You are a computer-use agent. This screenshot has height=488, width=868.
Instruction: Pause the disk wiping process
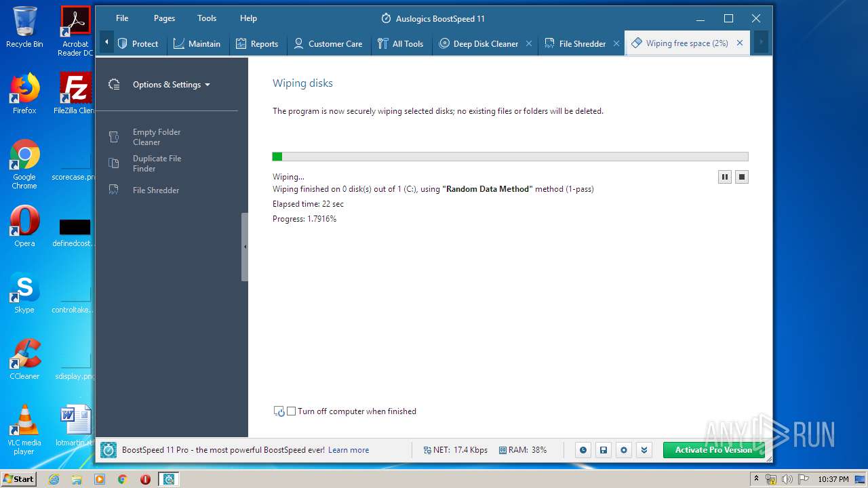tap(725, 177)
